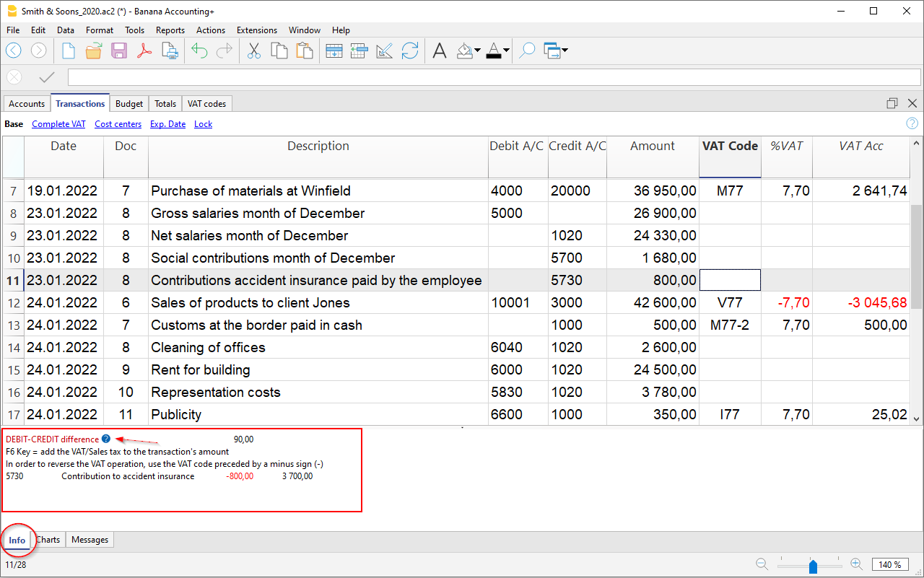Expand the text color dropdown arrow

[506, 51]
